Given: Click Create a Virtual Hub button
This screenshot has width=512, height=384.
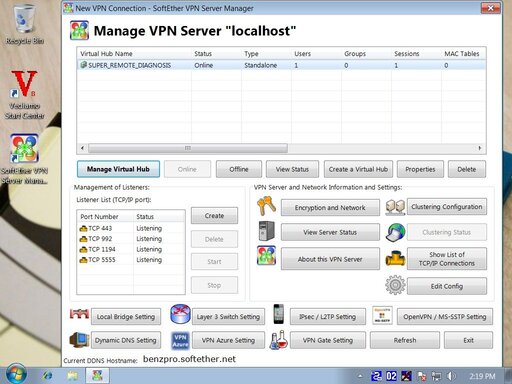Looking at the screenshot, I should click(358, 169).
